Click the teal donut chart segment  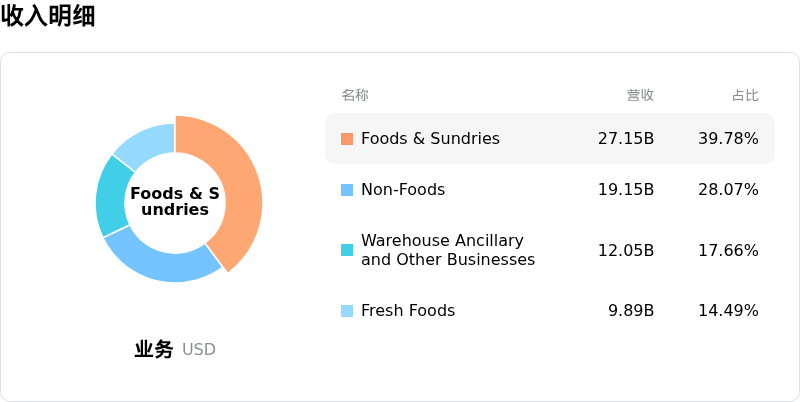(x=112, y=198)
